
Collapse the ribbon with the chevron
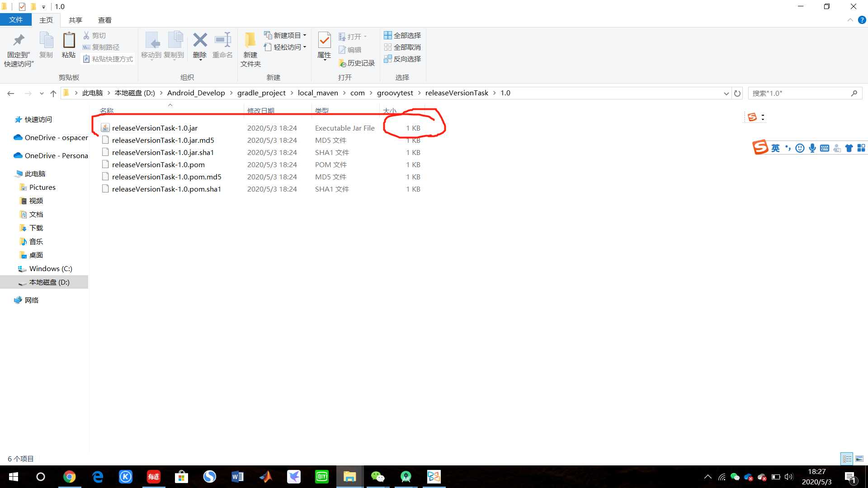click(850, 20)
